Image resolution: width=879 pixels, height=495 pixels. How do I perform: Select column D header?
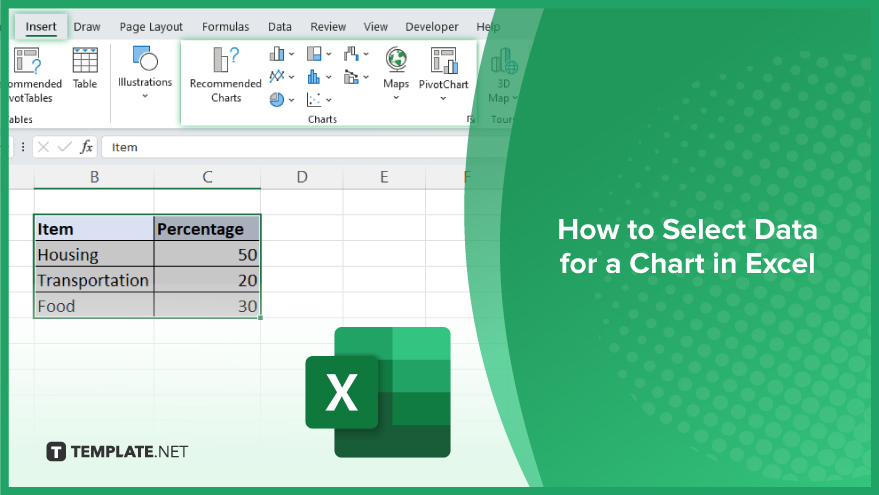coord(302,177)
